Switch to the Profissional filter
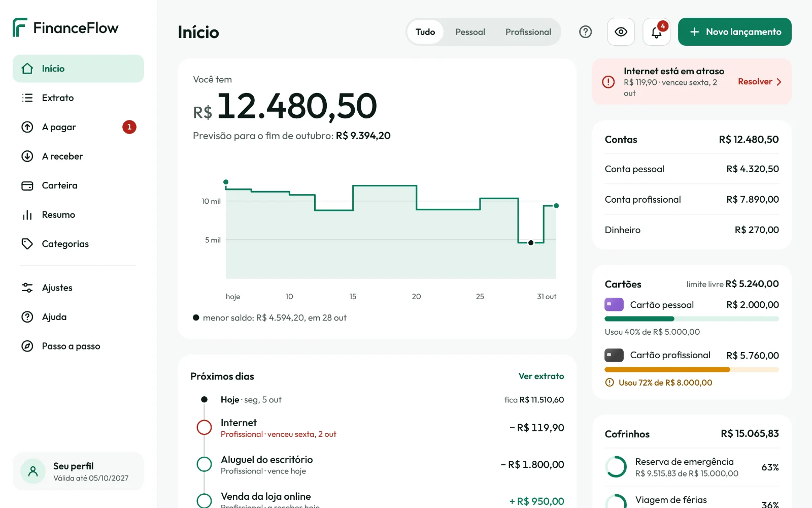Image resolution: width=812 pixels, height=508 pixels. point(528,32)
